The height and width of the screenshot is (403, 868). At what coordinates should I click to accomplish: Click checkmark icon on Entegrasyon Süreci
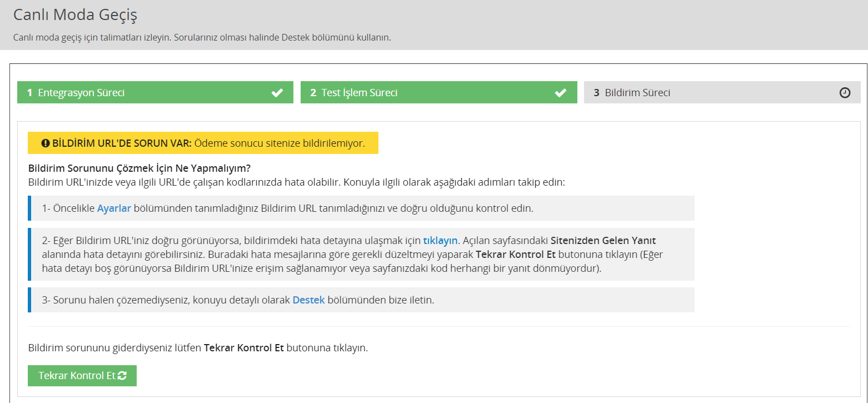point(277,93)
